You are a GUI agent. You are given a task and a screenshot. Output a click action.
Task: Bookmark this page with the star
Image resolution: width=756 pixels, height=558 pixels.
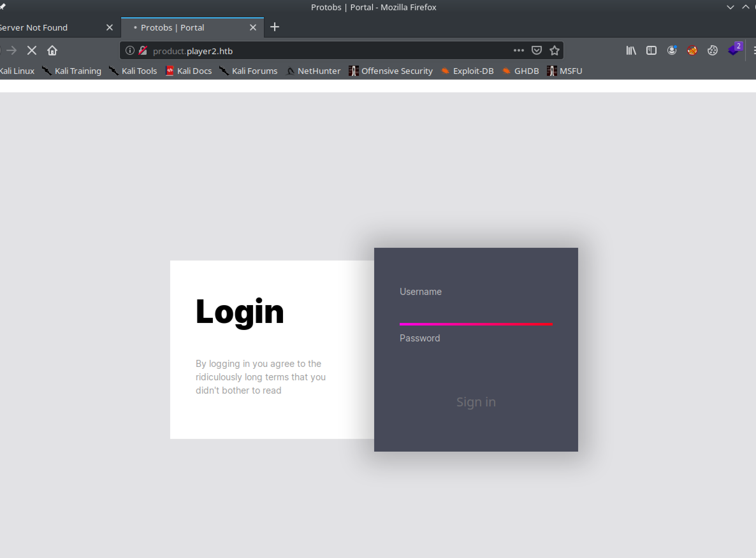click(554, 51)
